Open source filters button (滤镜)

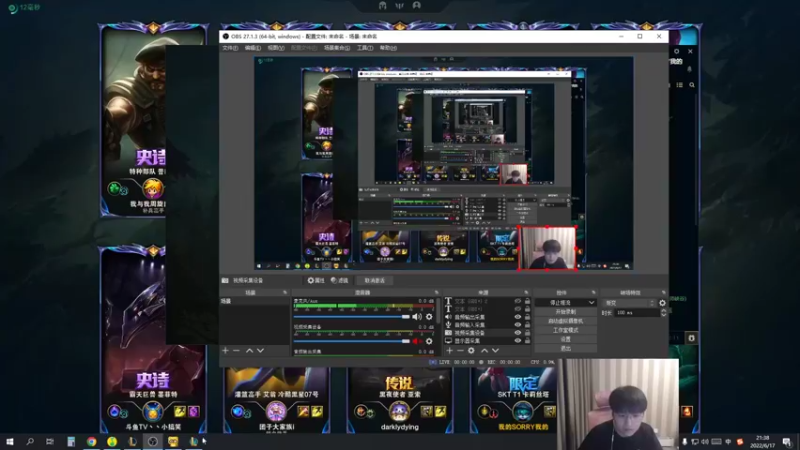339,281
